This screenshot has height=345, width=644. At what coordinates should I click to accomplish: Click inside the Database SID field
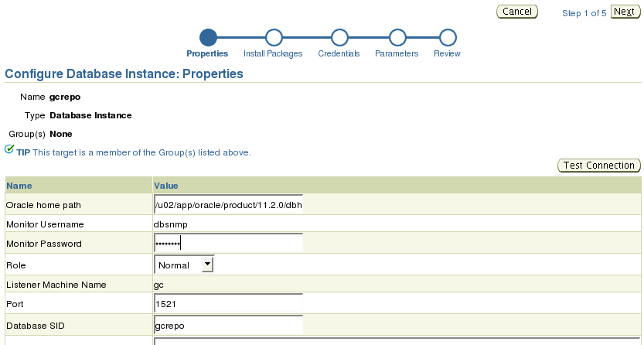tap(228, 326)
